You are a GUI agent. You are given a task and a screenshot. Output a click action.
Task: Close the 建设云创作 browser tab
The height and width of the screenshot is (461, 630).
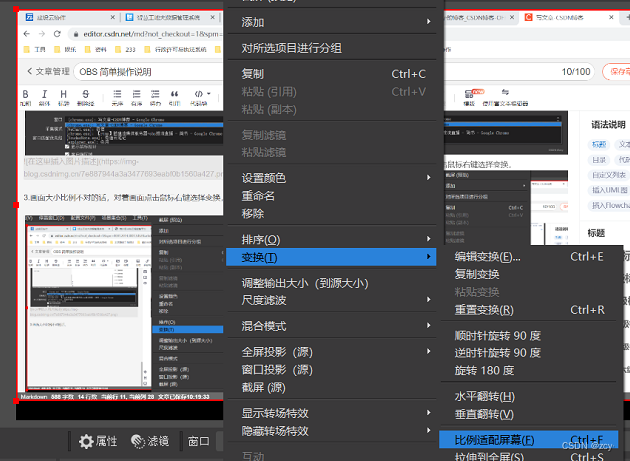click(112, 17)
